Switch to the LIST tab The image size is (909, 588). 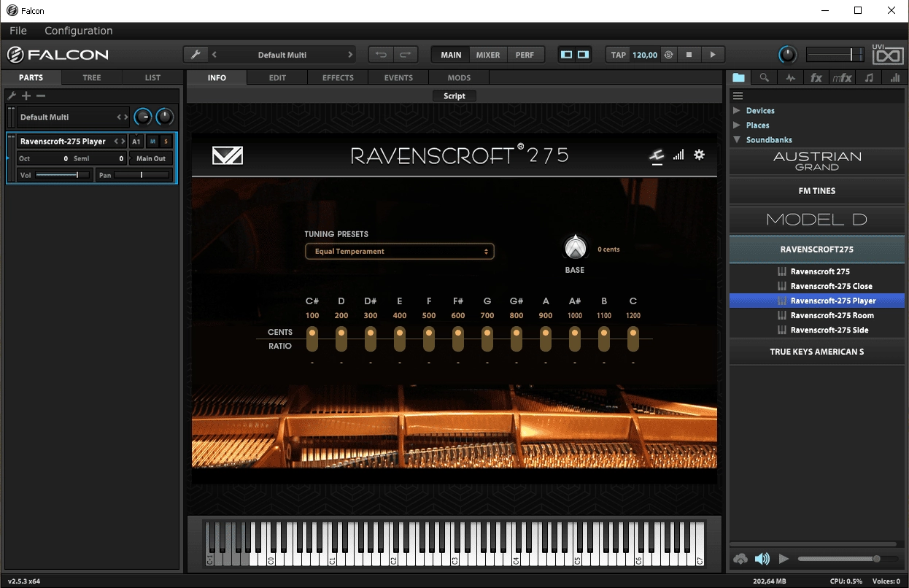(x=152, y=77)
